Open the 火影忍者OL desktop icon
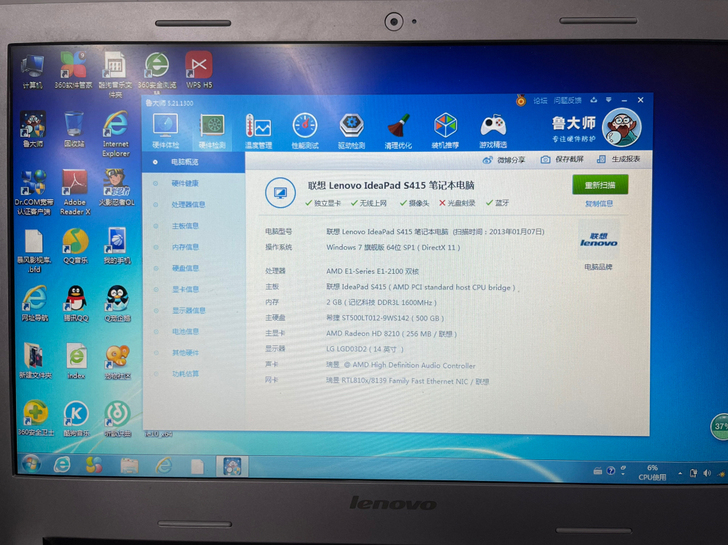 (x=117, y=188)
